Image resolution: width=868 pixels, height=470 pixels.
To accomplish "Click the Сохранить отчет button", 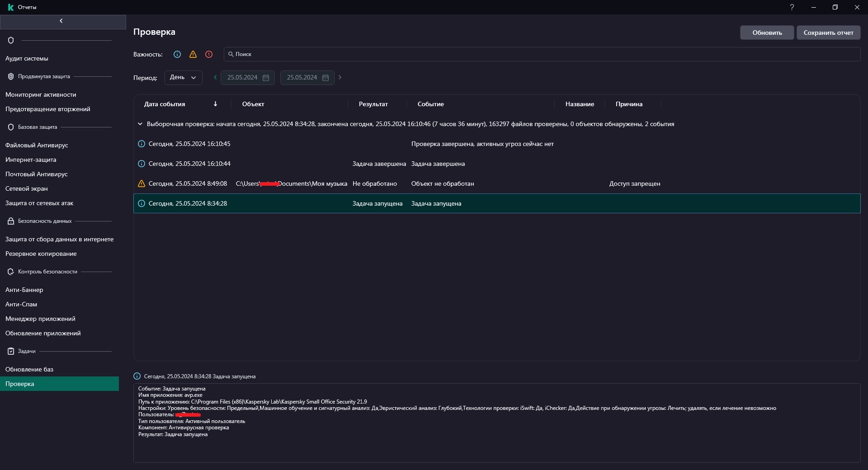I will tap(828, 33).
